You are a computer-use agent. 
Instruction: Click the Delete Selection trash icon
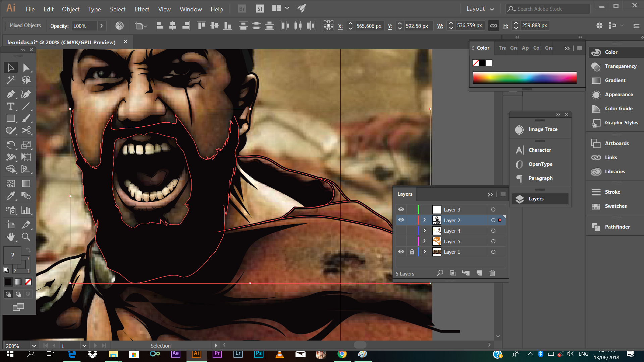pyautogui.click(x=492, y=273)
